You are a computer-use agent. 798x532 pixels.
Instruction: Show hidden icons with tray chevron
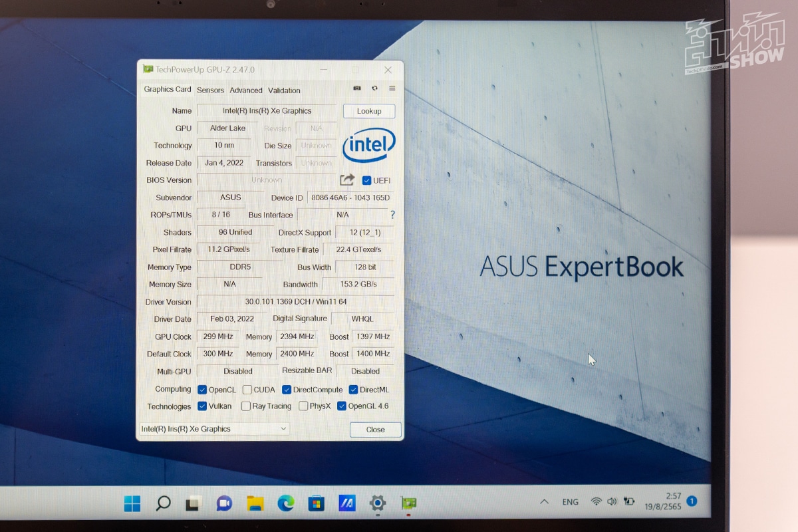pyautogui.click(x=544, y=501)
